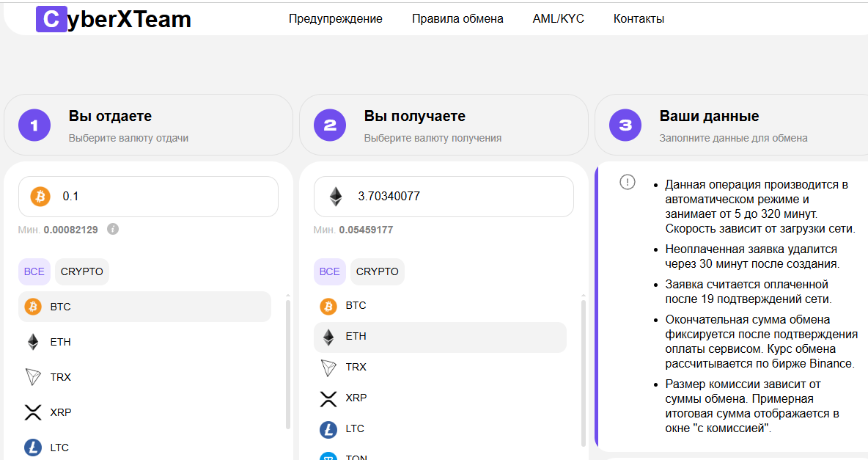
Task: Select the TRX icon in the receive list
Action: 329,368
